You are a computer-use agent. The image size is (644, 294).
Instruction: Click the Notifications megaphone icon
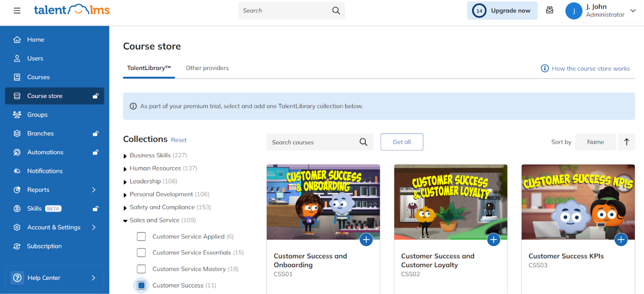17,171
